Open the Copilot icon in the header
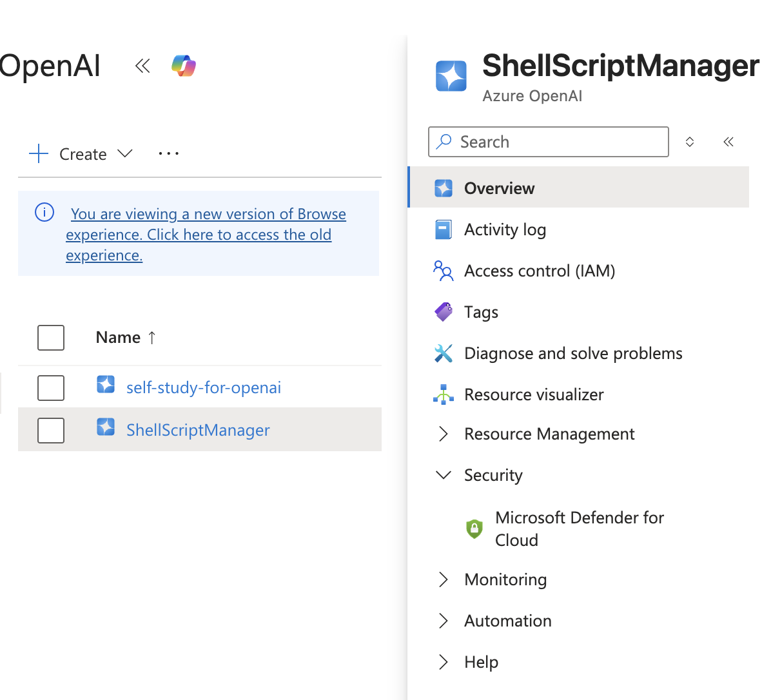This screenshot has width=762, height=700. tap(184, 66)
